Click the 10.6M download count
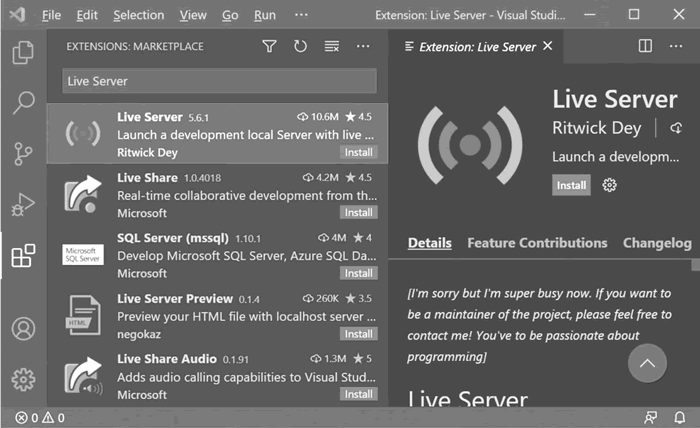 [x=318, y=117]
